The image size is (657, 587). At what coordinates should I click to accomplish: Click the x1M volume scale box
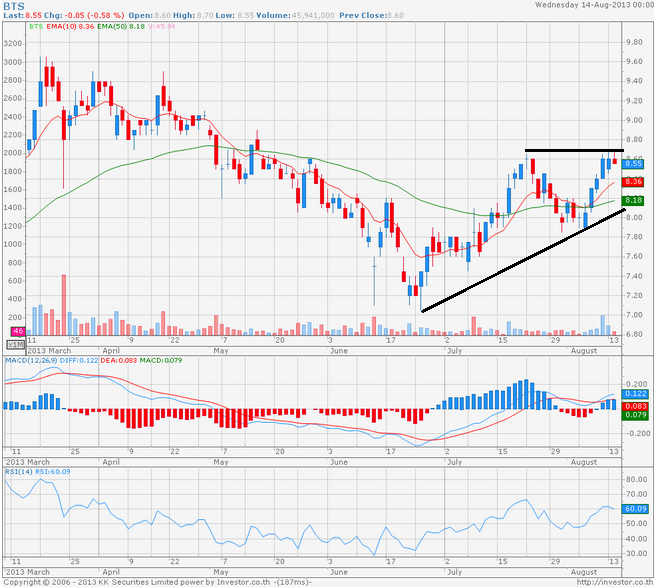16,344
